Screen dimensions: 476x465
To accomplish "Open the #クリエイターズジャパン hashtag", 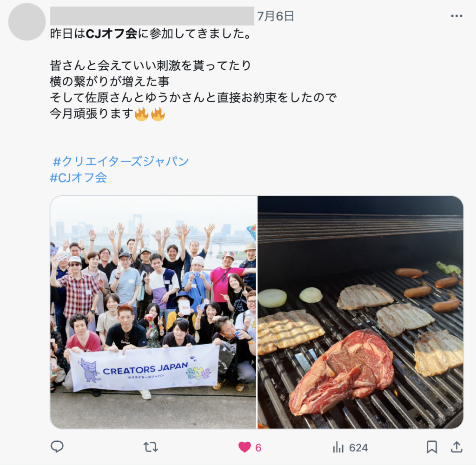I will click(121, 161).
